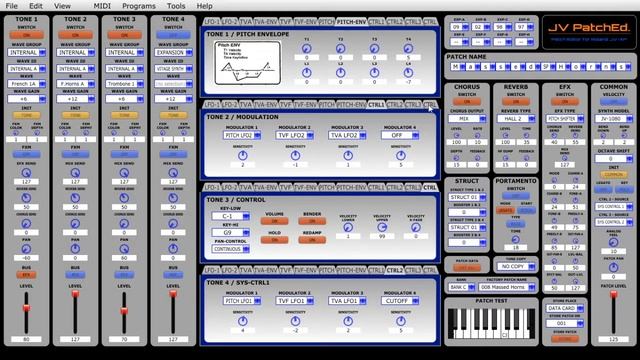This screenshot has width=640, height=360.
Task: Disable the Reverb switch
Action: click(x=516, y=102)
